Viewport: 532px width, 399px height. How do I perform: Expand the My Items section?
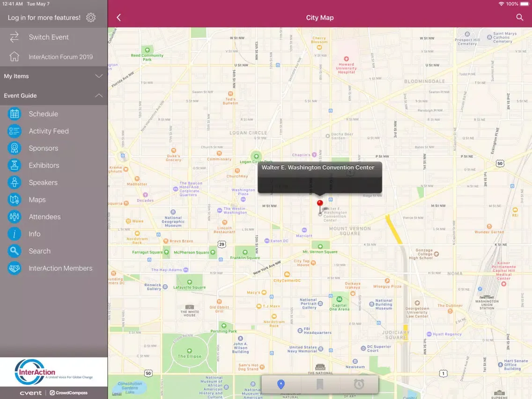click(53, 76)
